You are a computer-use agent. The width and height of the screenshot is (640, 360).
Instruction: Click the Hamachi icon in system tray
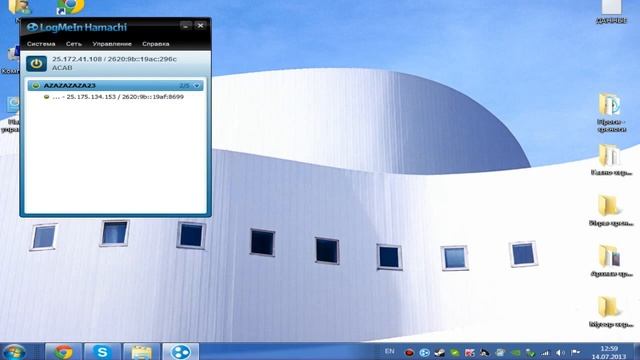424,353
